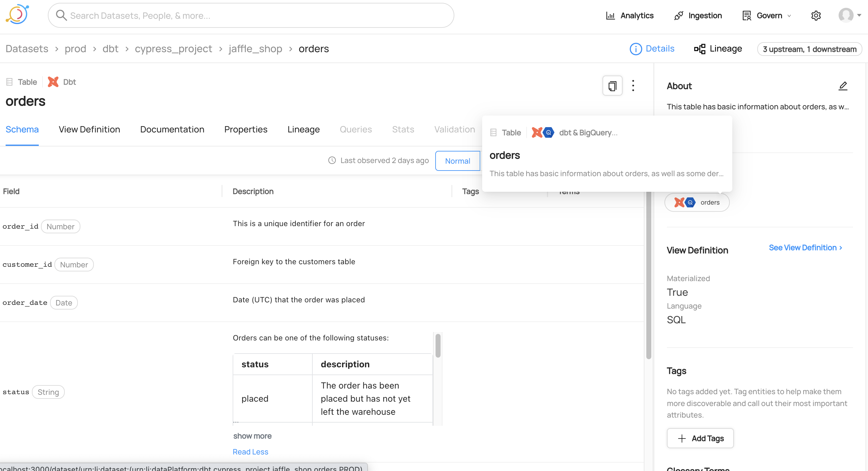Screen dimensions: 868x471
Task: Click the status description inner scrollbar
Action: point(438,346)
